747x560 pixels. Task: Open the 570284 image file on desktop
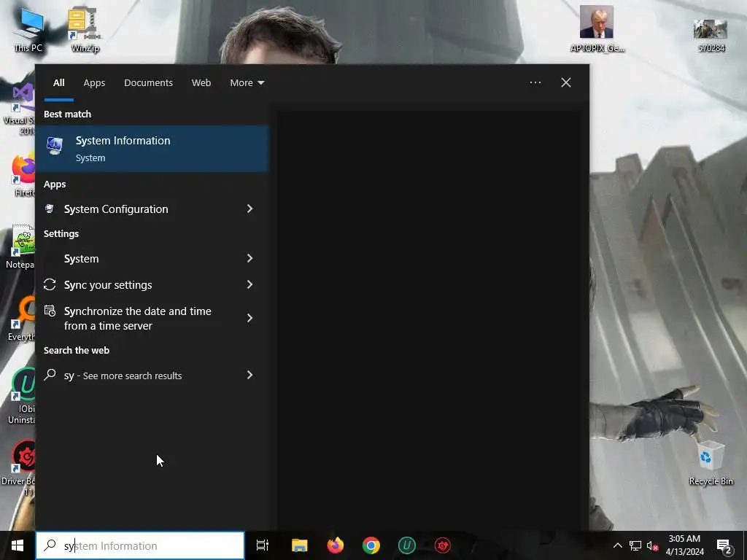711,35
